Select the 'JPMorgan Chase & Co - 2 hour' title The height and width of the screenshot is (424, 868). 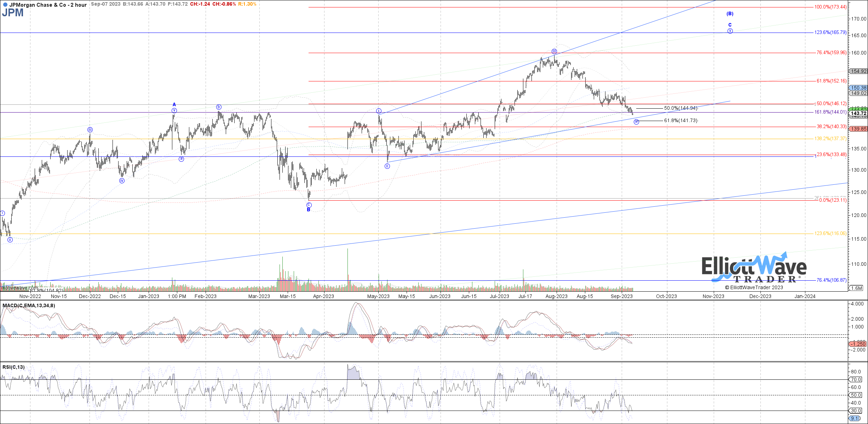click(48, 5)
